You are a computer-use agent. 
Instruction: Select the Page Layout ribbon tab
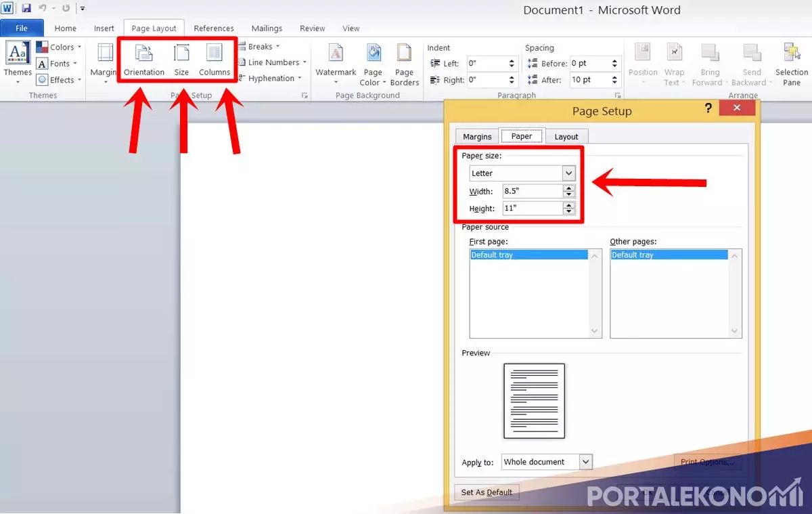154,28
